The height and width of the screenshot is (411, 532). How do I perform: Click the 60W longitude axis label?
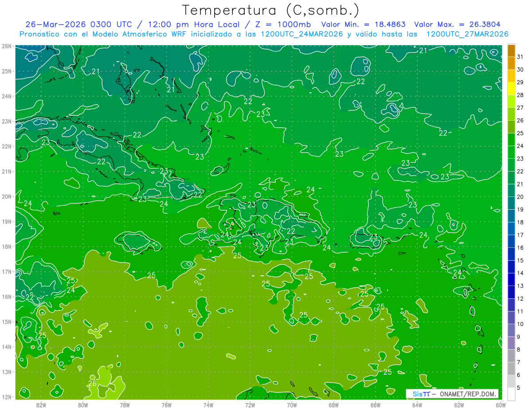[x=501, y=405]
